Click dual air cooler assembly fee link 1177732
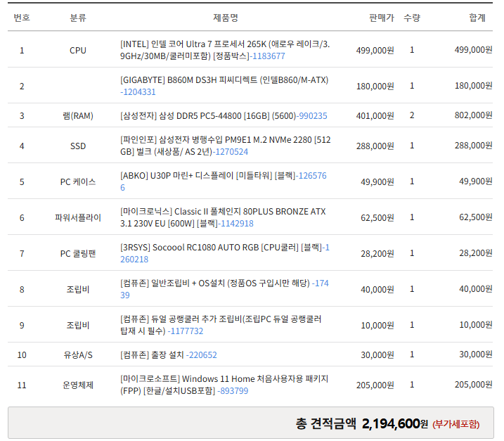 point(186,331)
